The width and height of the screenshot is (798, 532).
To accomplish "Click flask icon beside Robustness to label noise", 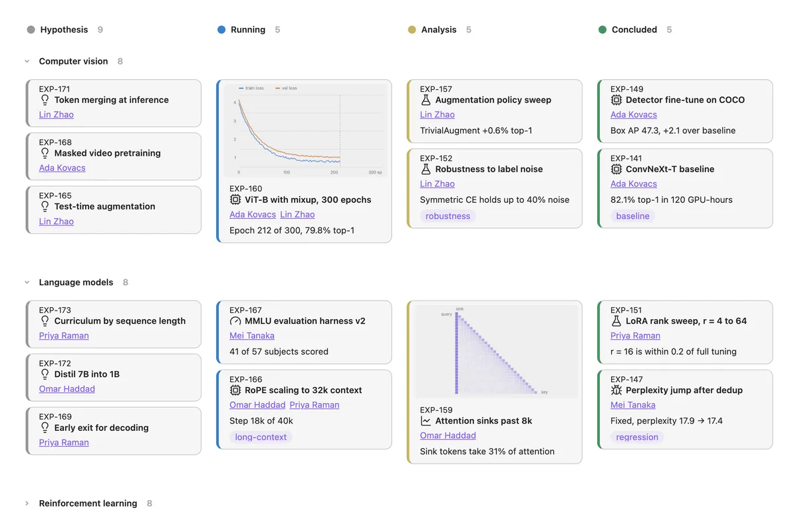I will [x=426, y=169].
